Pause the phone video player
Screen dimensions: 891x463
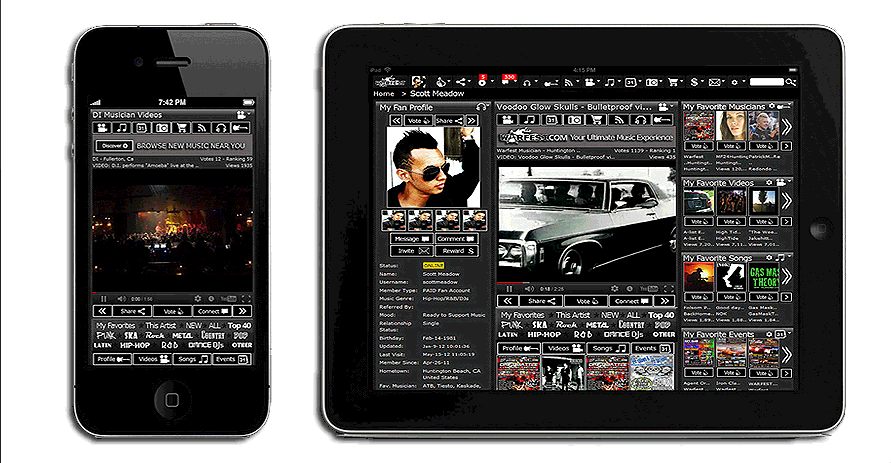coord(103,298)
